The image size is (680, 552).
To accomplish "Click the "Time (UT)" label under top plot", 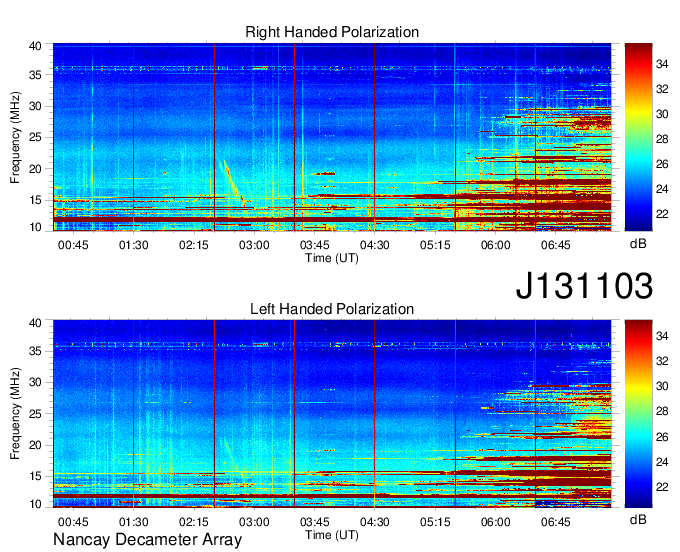I will (x=332, y=258).
